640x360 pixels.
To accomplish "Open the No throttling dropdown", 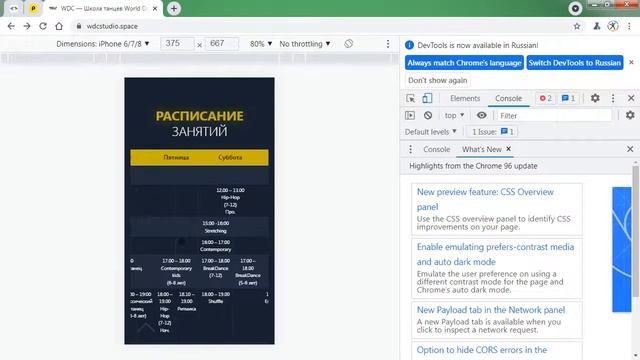I will (x=304, y=44).
